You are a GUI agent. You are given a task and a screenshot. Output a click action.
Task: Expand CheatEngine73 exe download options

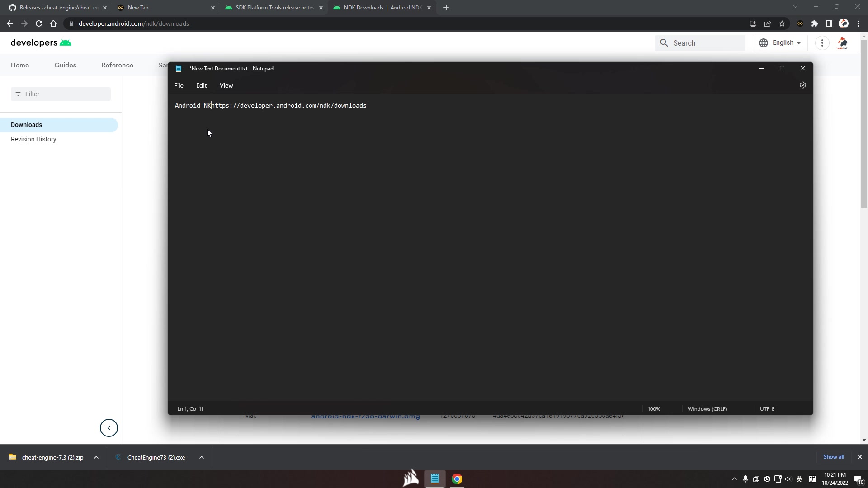202,457
